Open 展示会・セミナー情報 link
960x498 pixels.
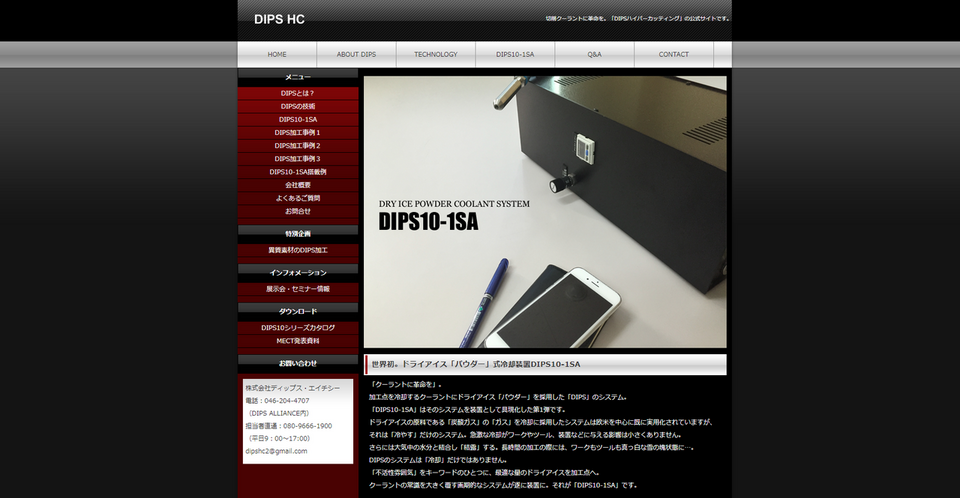298,289
